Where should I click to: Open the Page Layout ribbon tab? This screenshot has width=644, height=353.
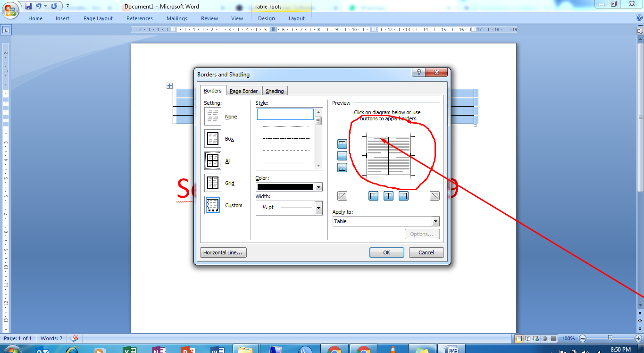pos(98,18)
